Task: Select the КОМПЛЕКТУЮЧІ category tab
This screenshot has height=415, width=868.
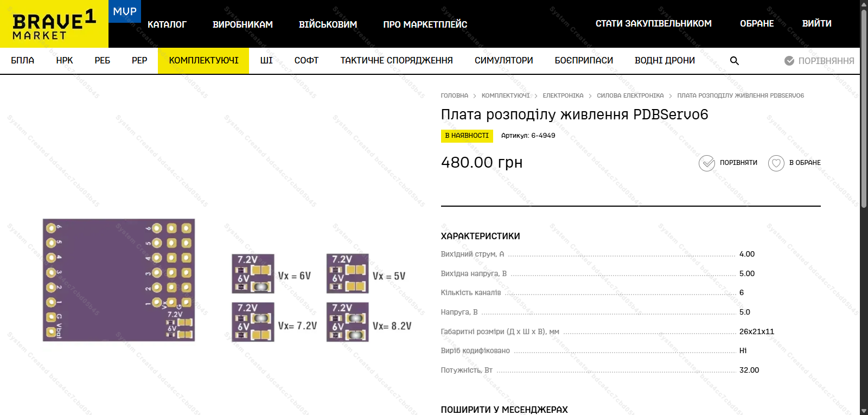Action: (203, 60)
